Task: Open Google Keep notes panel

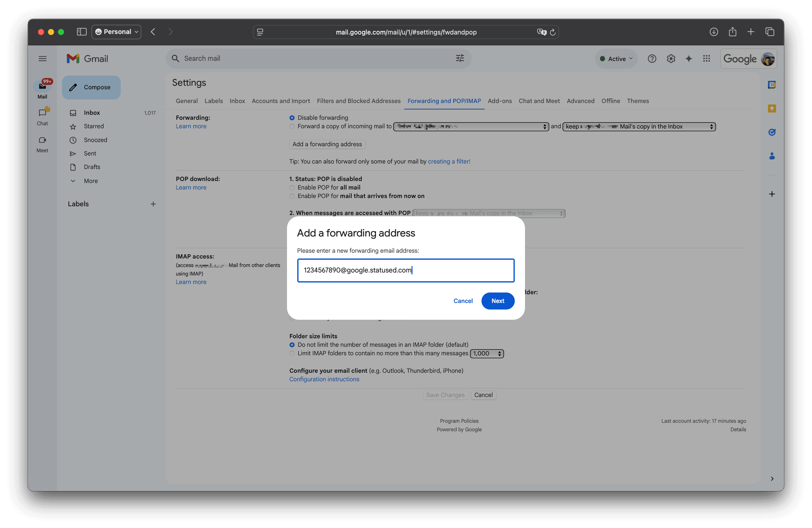Action: pyautogui.click(x=772, y=108)
